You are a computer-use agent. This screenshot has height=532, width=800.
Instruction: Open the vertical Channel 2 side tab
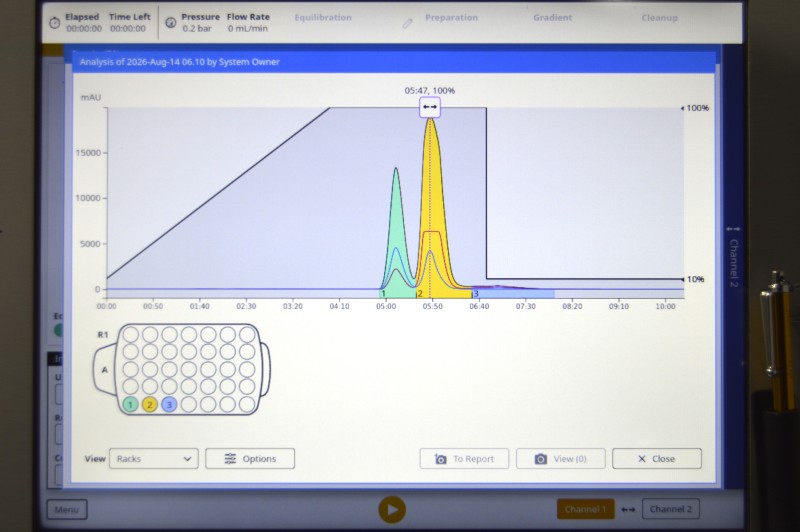(733, 257)
